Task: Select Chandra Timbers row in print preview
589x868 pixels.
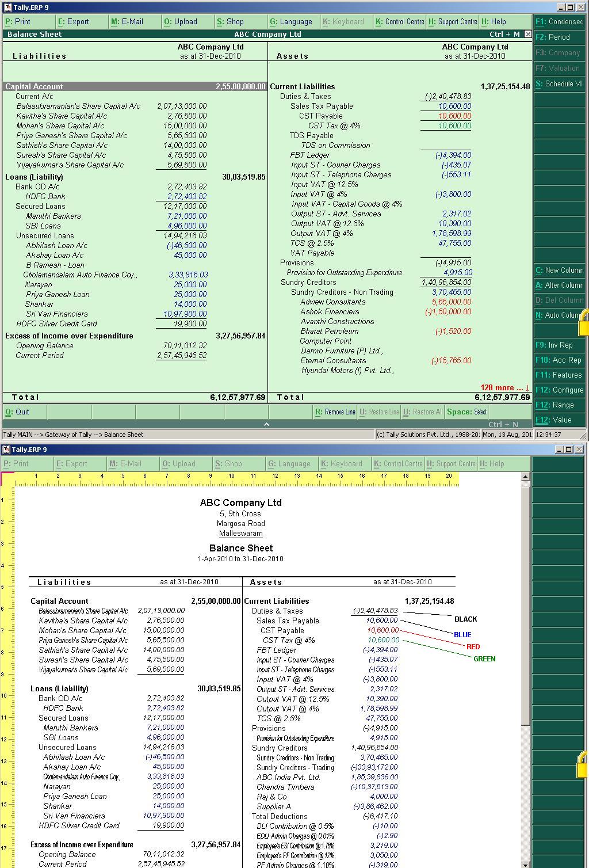Action: (x=285, y=787)
